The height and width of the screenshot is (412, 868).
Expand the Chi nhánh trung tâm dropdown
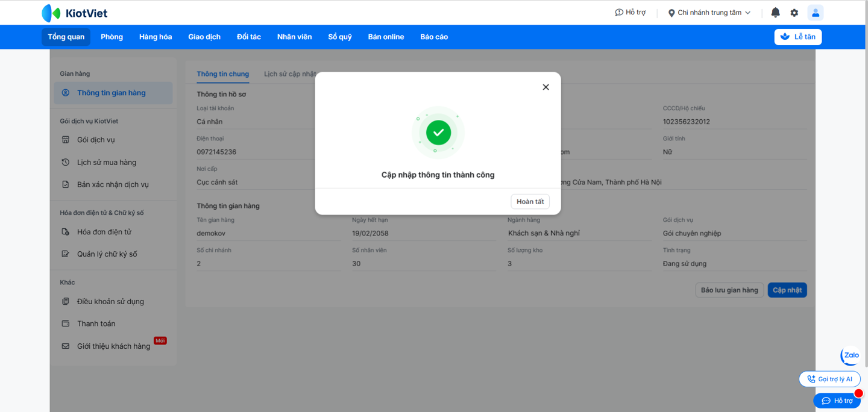(x=709, y=13)
